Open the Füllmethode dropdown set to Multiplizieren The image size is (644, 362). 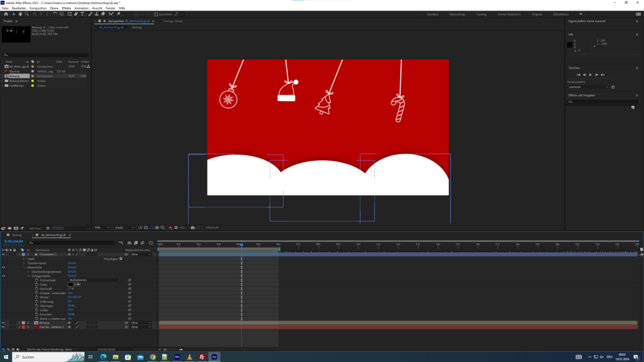point(94,280)
